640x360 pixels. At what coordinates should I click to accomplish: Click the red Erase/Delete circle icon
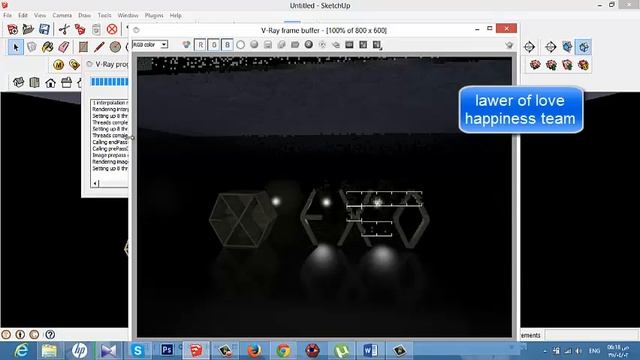(x=112, y=29)
